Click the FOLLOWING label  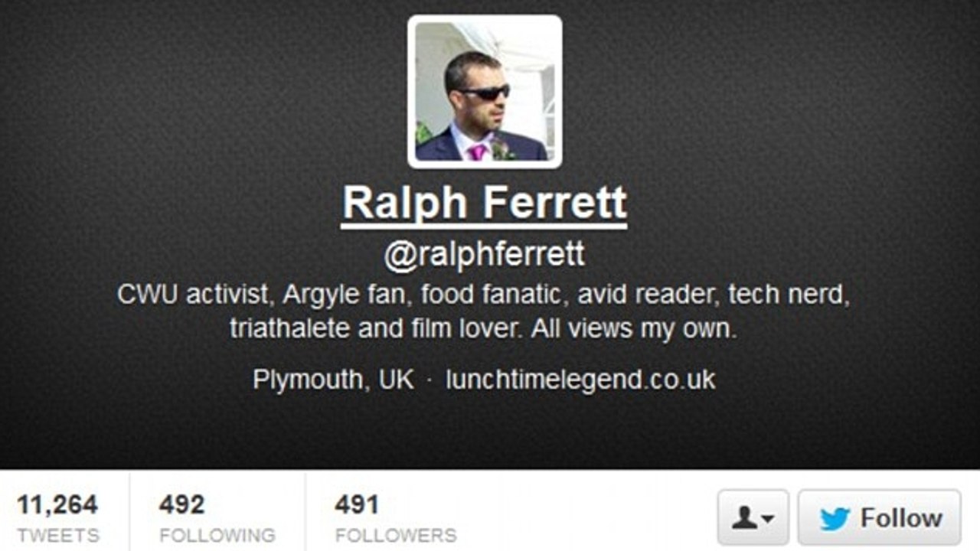[217, 535]
